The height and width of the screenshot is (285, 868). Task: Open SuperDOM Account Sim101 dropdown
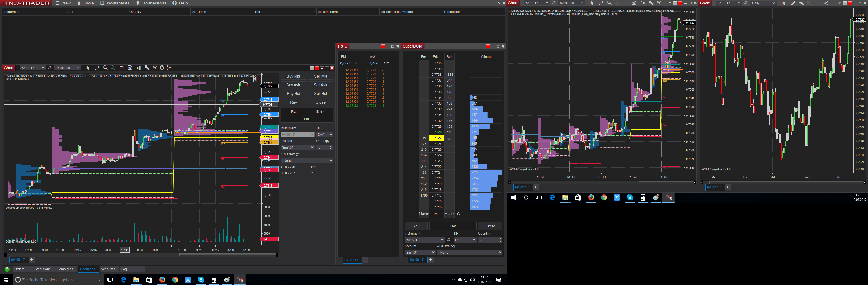click(420, 252)
